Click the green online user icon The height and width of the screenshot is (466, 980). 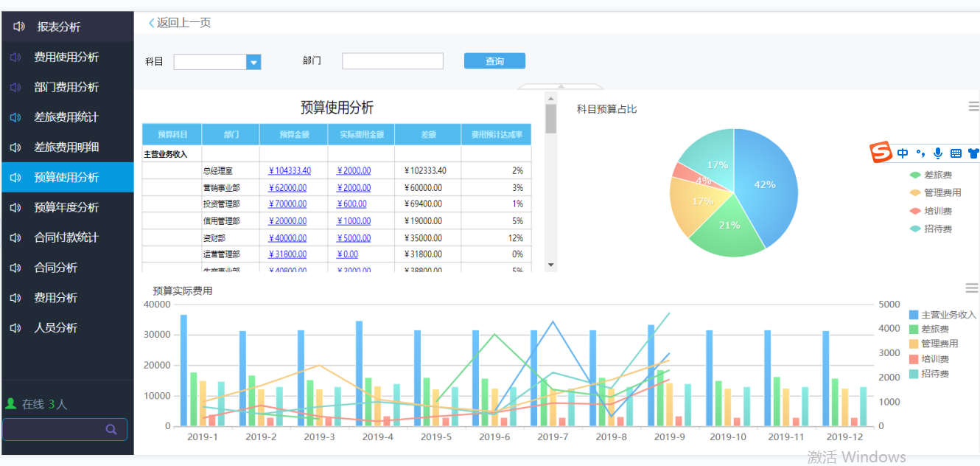click(x=11, y=404)
